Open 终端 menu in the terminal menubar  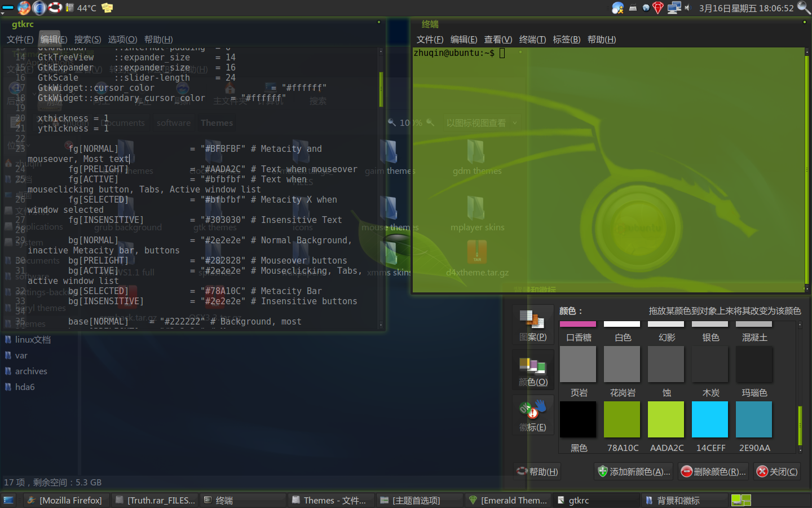tap(532, 40)
